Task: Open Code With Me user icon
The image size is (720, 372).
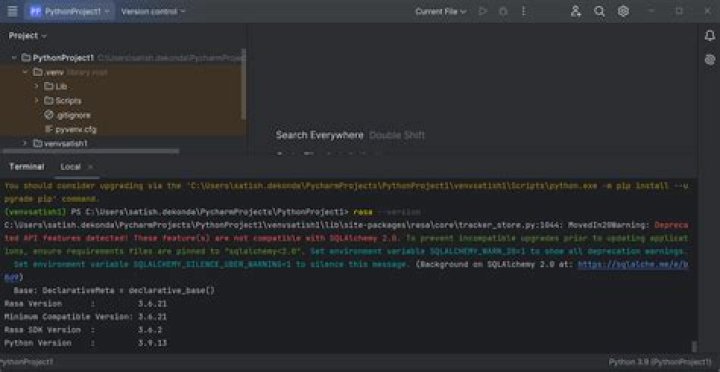Action: (575, 11)
